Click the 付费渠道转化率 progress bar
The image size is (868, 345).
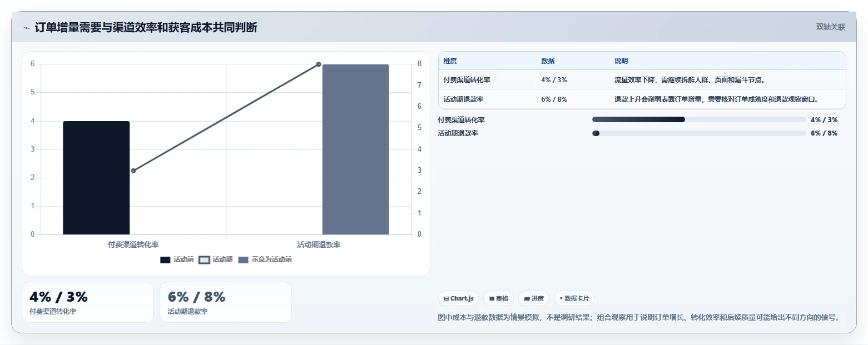point(699,119)
